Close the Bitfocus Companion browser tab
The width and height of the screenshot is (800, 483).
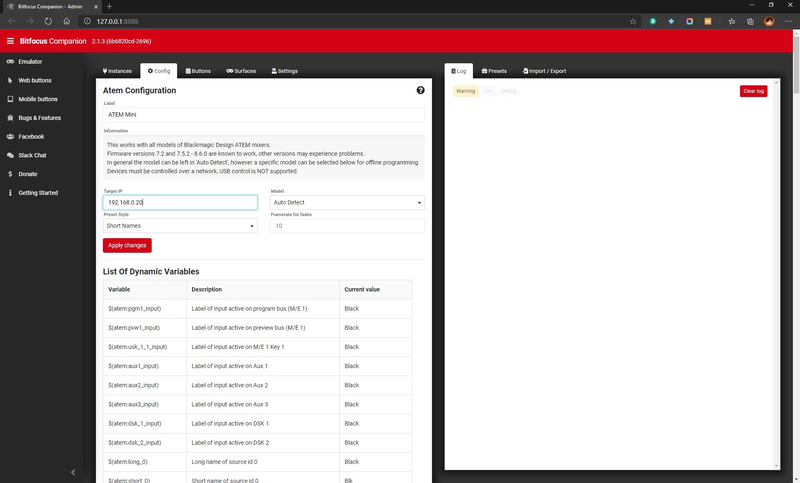click(95, 7)
